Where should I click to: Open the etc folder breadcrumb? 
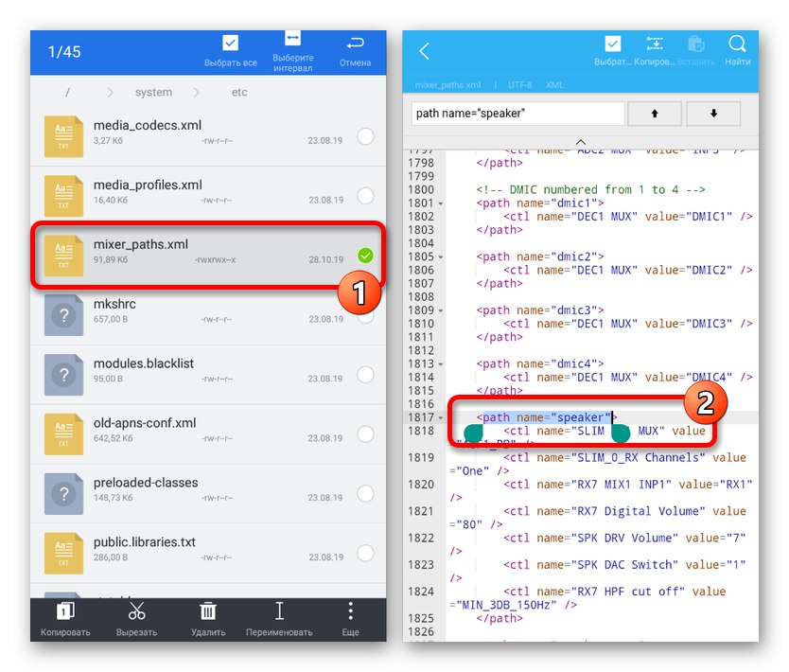click(239, 92)
